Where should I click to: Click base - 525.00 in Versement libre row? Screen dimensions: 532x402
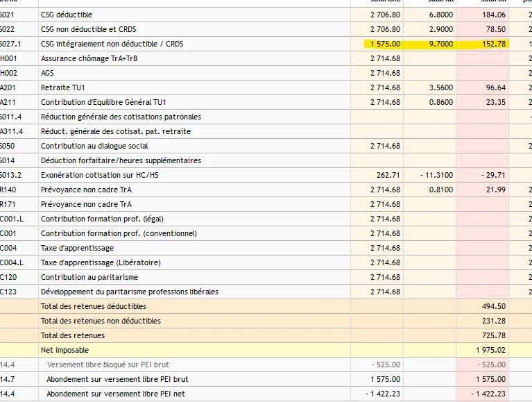pyautogui.click(x=386, y=365)
